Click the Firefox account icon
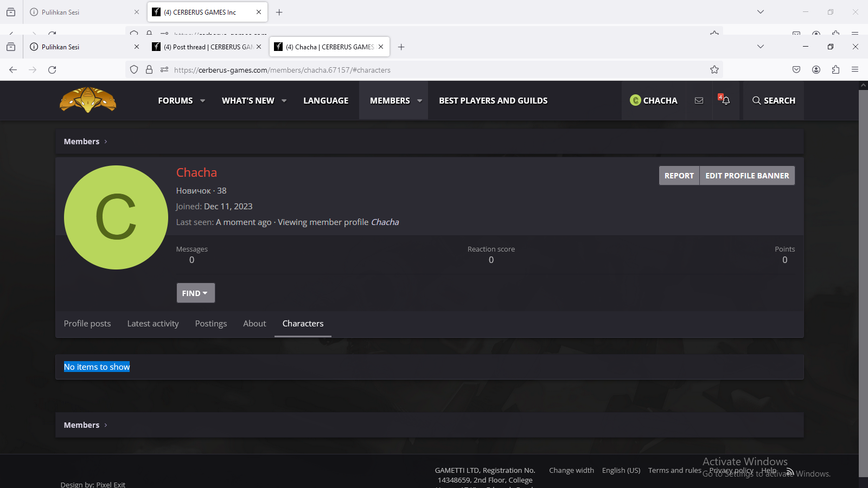 click(x=816, y=69)
